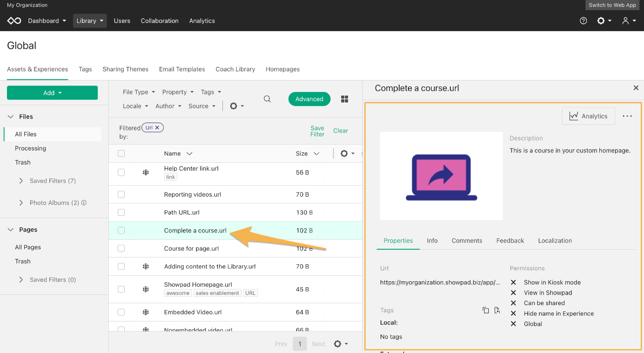Viewport: 644px width, 353px height.
Task: Open the settings gear in top bar
Action: coord(604,21)
